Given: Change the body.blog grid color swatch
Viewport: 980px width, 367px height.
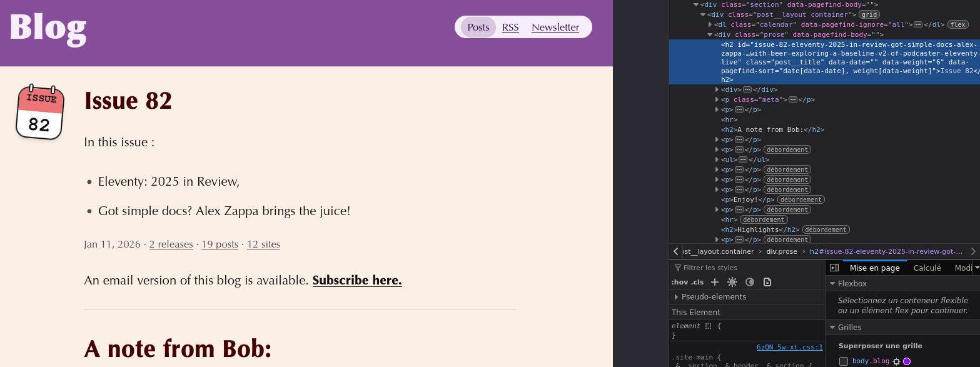Looking at the screenshot, I should [907, 361].
